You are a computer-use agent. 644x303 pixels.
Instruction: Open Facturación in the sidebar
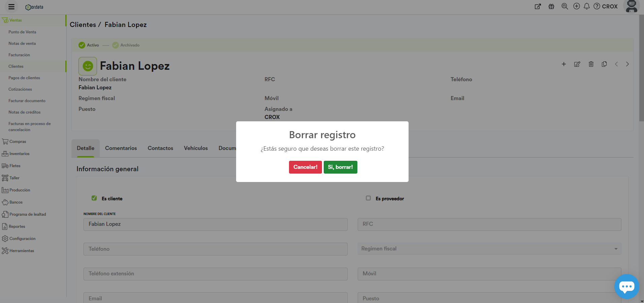(x=19, y=55)
